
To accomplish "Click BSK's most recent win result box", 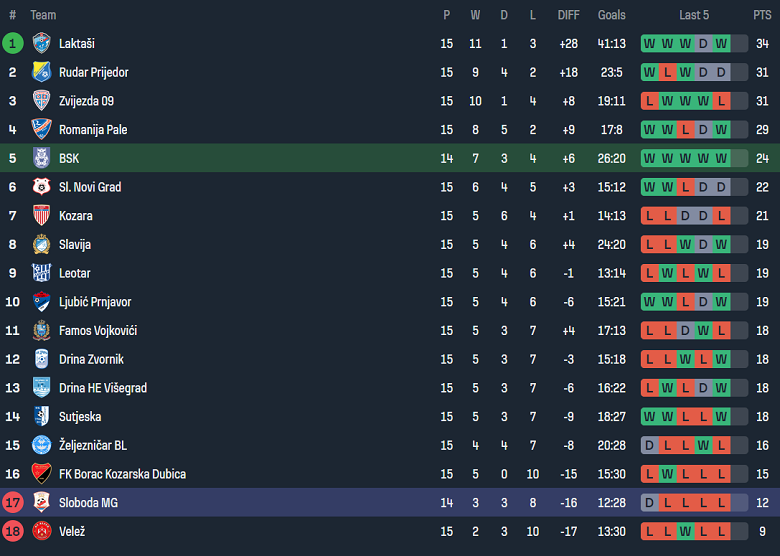I will click(721, 158).
